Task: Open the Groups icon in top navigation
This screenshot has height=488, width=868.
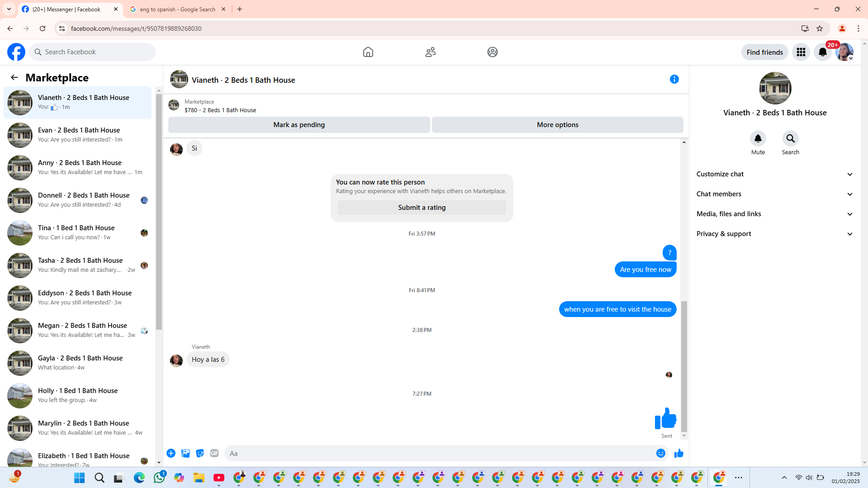Action: (493, 52)
